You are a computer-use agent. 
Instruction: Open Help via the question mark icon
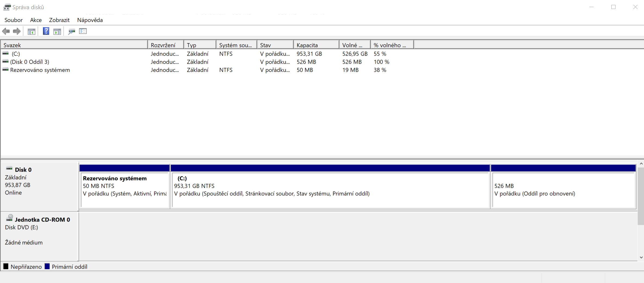(x=46, y=31)
